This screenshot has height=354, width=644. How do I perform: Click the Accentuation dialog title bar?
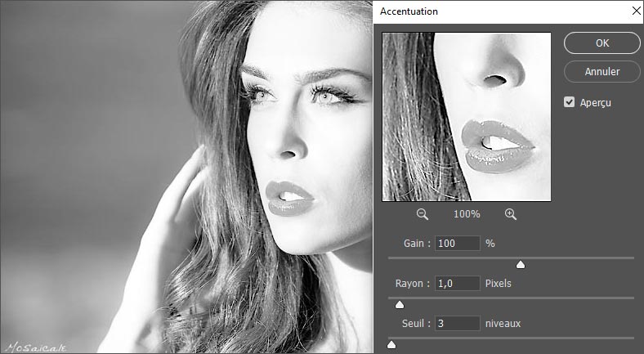tap(490, 11)
